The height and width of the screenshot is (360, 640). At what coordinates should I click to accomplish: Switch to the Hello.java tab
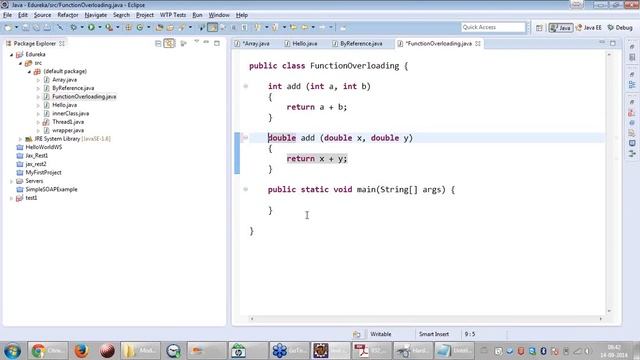pos(301,43)
